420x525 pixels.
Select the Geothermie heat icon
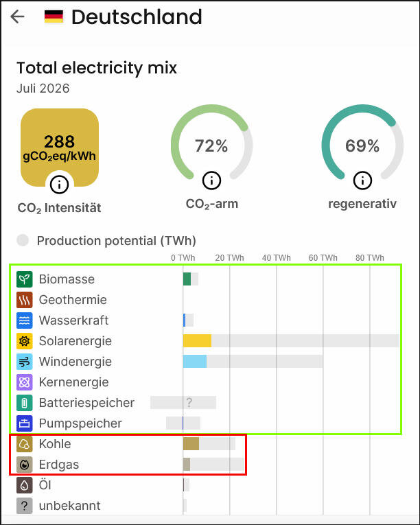point(25,300)
